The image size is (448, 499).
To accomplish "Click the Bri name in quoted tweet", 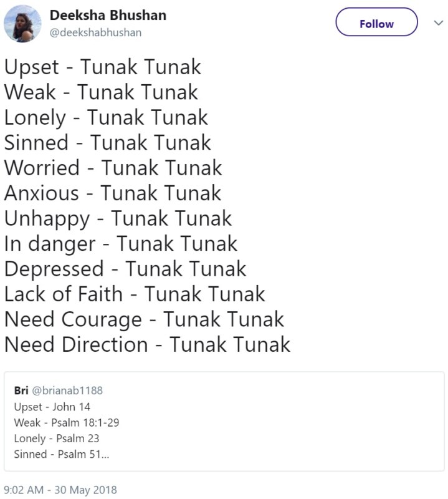I will pos(21,390).
